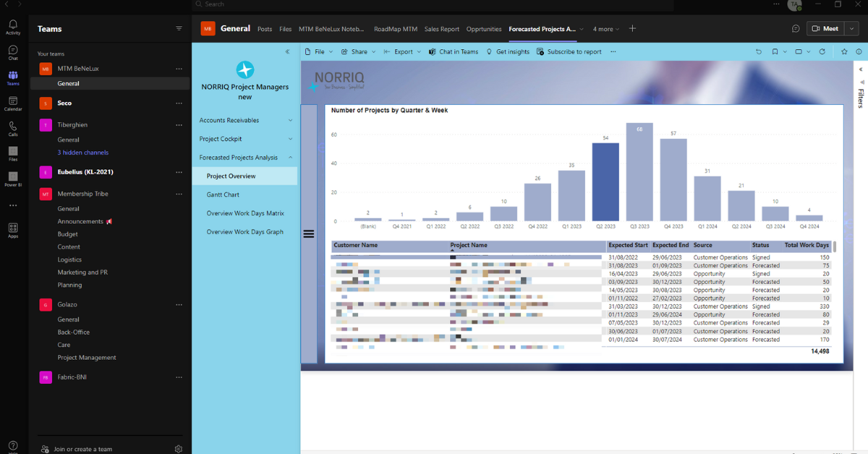Switch to the Files tab
The width and height of the screenshot is (868, 454).
click(x=286, y=29)
